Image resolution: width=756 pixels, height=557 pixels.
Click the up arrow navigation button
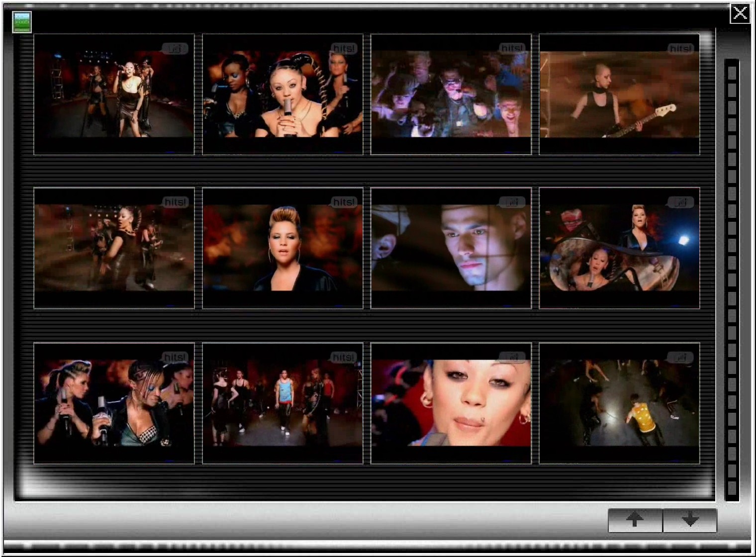(635, 520)
